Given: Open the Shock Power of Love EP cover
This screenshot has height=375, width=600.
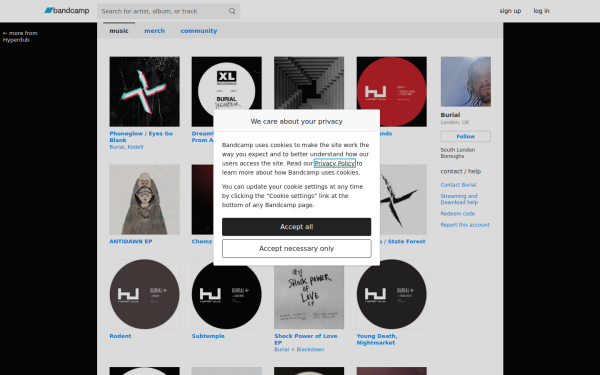Looking at the screenshot, I should [309, 297].
